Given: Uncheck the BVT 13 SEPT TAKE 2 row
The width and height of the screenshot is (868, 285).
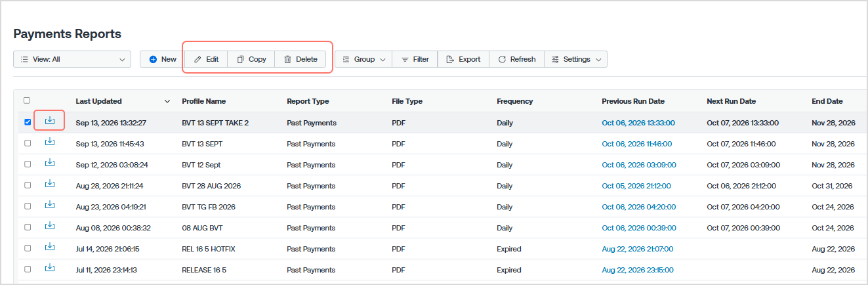Looking at the screenshot, I should click(27, 122).
